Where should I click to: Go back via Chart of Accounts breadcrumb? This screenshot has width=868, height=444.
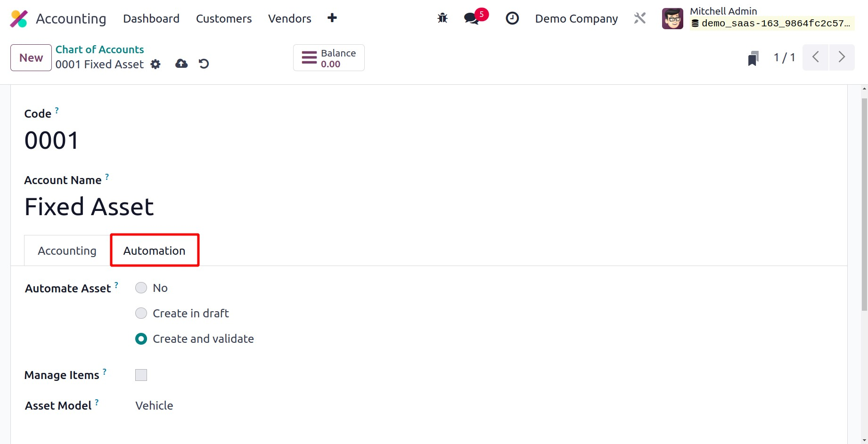point(99,50)
